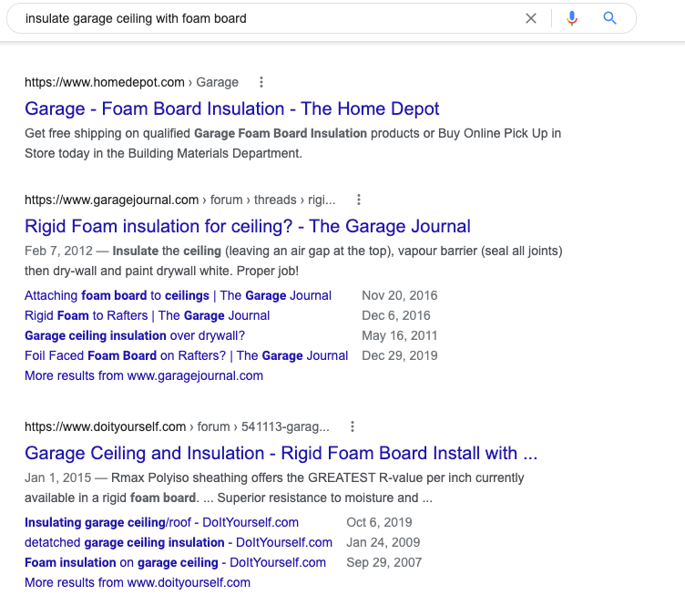Open Insulating garage ceiling/roof sublink
Screen dimensions: 685x616
[161, 522]
